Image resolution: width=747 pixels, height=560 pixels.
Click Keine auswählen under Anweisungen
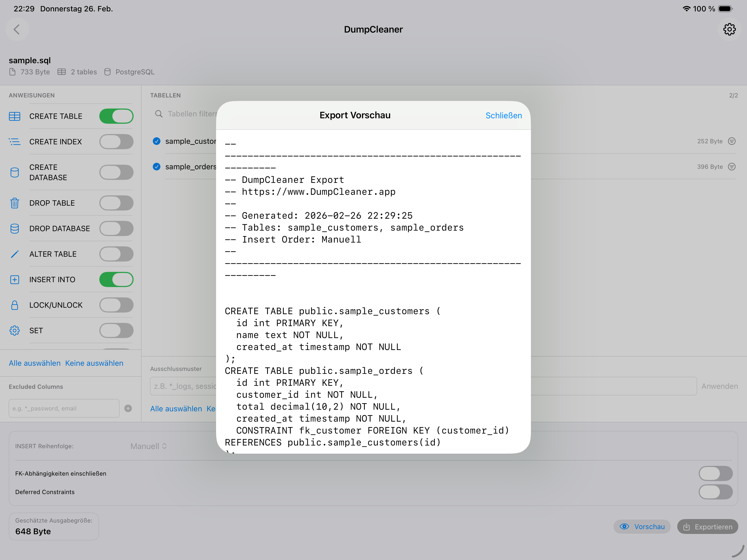pos(94,363)
